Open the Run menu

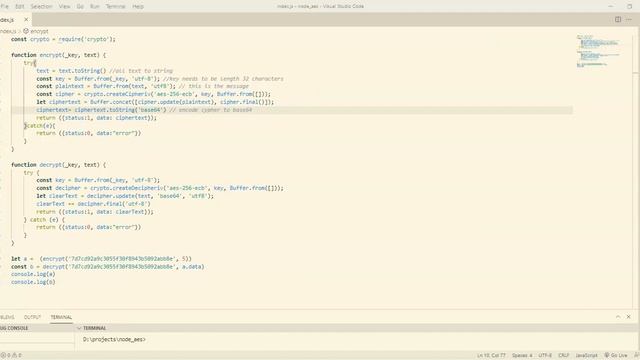[95, 7]
